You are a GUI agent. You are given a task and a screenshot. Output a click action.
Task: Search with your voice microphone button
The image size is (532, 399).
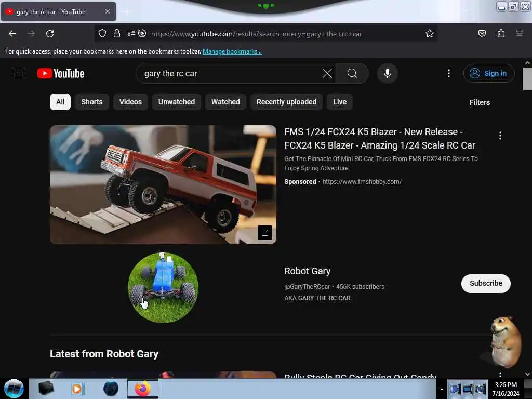coord(387,73)
